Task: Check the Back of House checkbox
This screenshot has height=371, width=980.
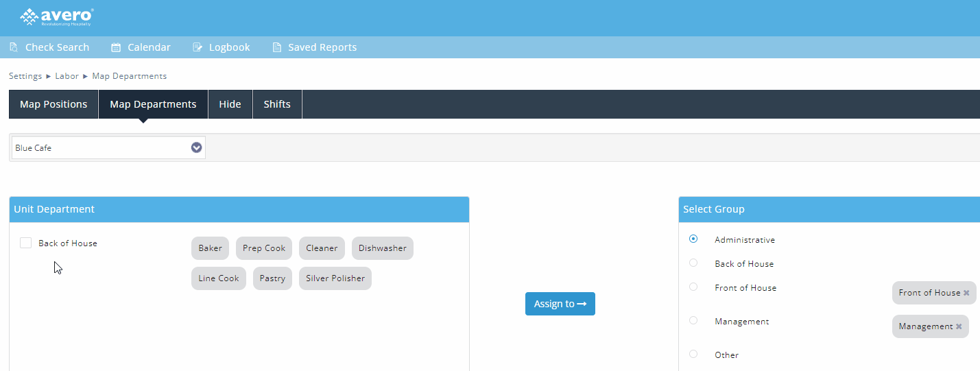Action: [x=26, y=243]
